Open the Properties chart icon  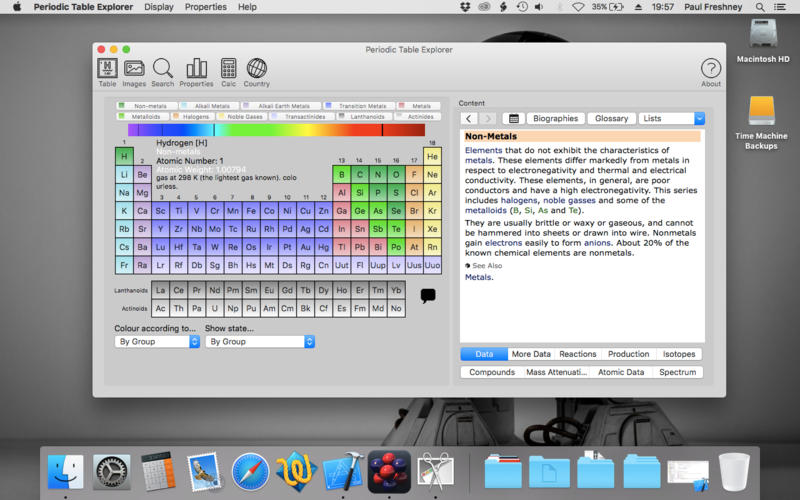(x=196, y=71)
